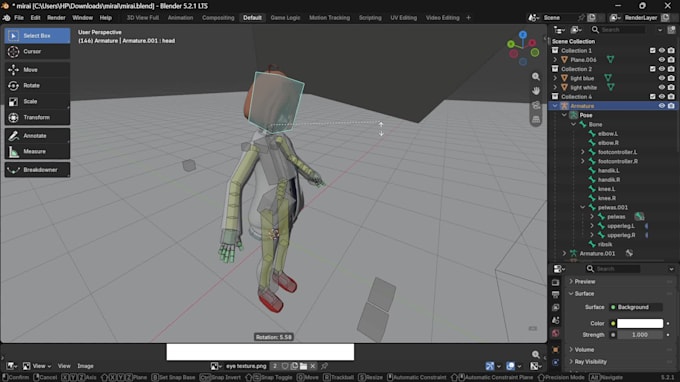This screenshot has height=382, width=680.
Task: Switch to Animation workspace tab
Action: coord(180,18)
